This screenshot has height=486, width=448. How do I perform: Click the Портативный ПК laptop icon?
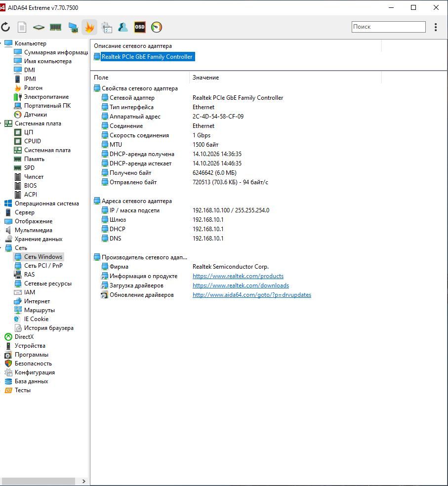tap(18, 106)
